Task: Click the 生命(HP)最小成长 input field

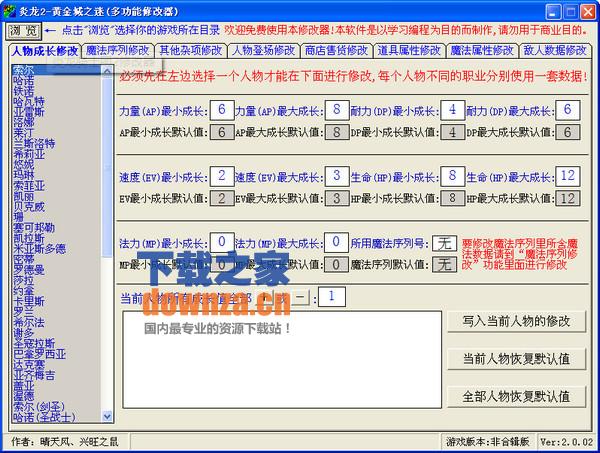Action: pyautogui.click(x=452, y=176)
